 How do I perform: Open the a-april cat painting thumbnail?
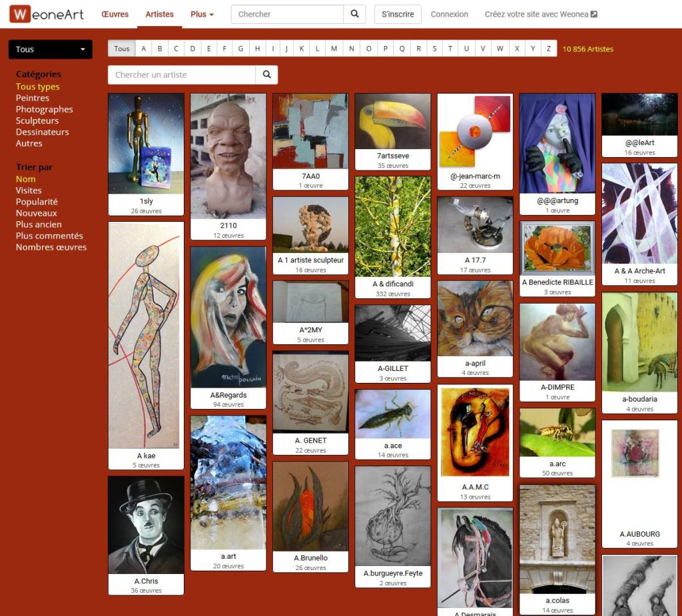(x=475, y=318)
